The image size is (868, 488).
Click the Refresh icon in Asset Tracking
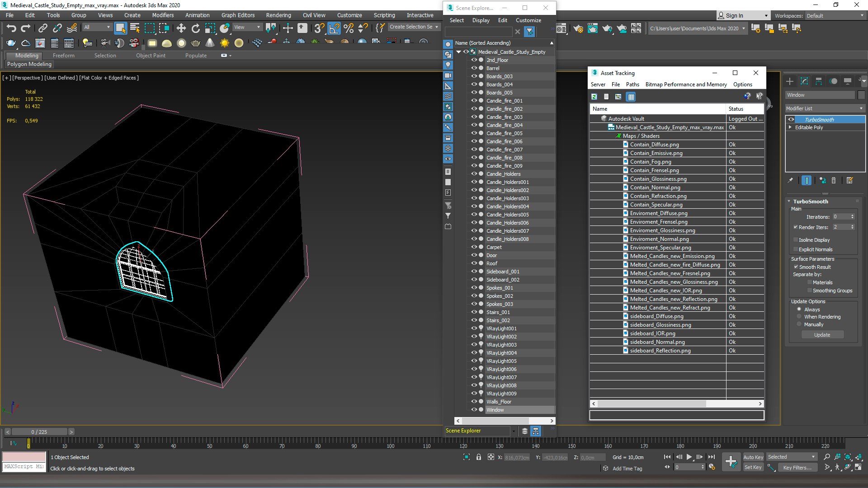click(594, 97)
